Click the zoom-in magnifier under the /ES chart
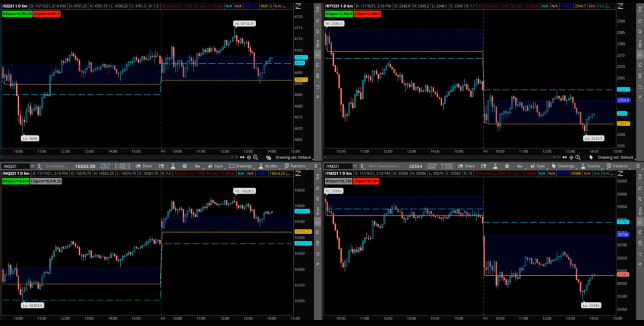 click(x=256, y=157)
